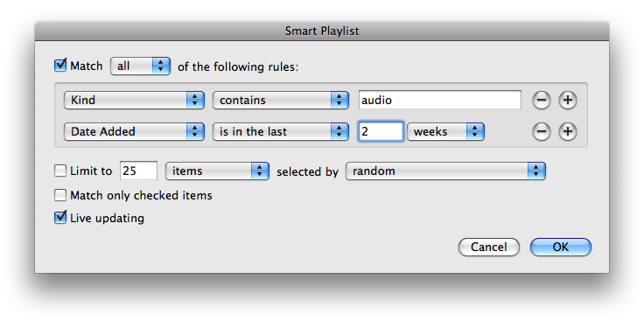Open the 'is in the last' dropdown
The image size is (644, 321).
(x=281, y=132)
